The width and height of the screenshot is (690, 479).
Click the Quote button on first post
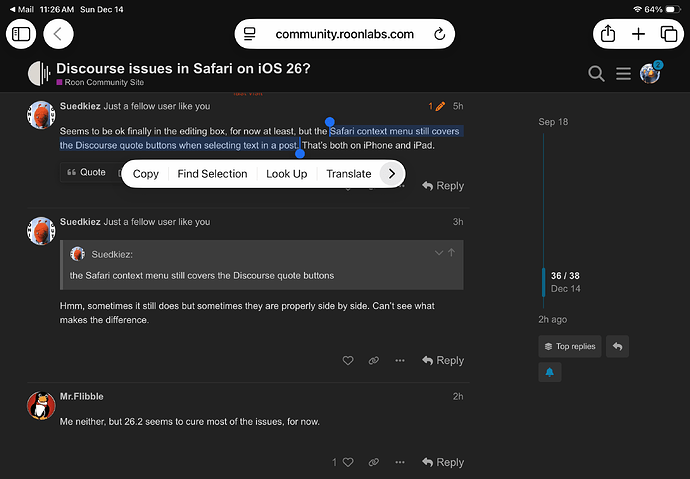pyautogui.click(x=86, y=172)
